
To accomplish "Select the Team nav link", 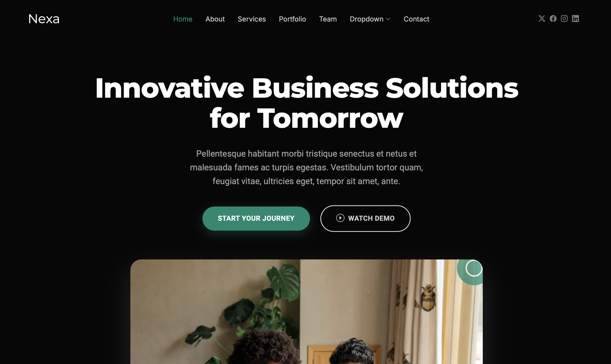I will click(x=328, y=19).
